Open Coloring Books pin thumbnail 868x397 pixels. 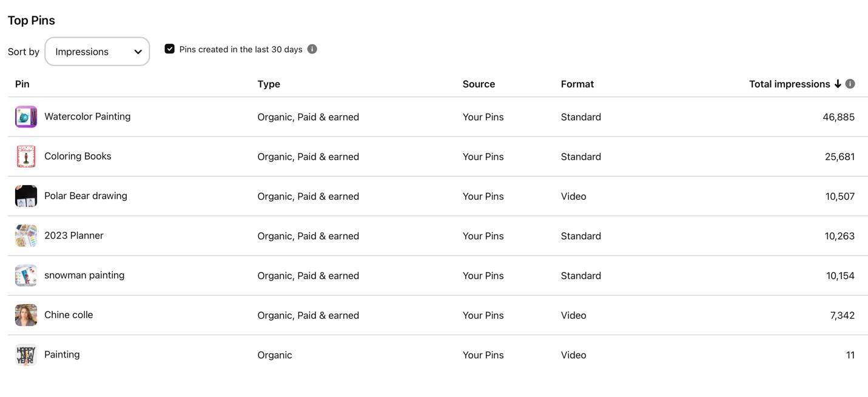pos(26,157)
